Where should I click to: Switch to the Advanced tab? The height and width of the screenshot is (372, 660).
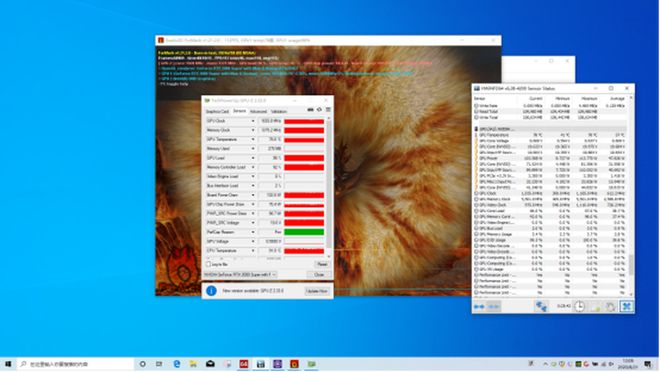(258, 112)
